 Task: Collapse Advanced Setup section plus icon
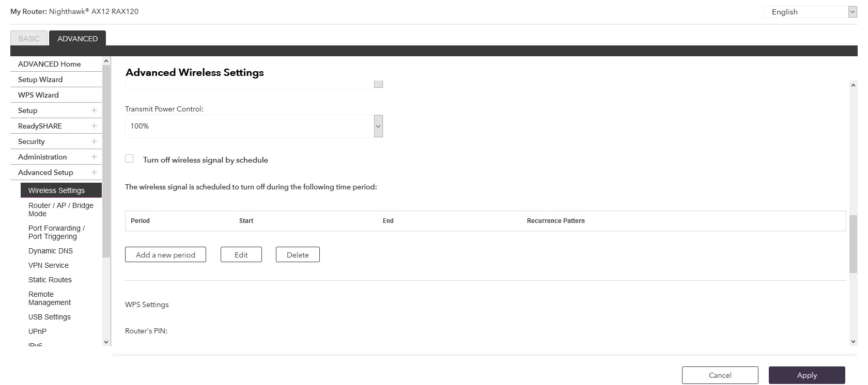[94, 172]
